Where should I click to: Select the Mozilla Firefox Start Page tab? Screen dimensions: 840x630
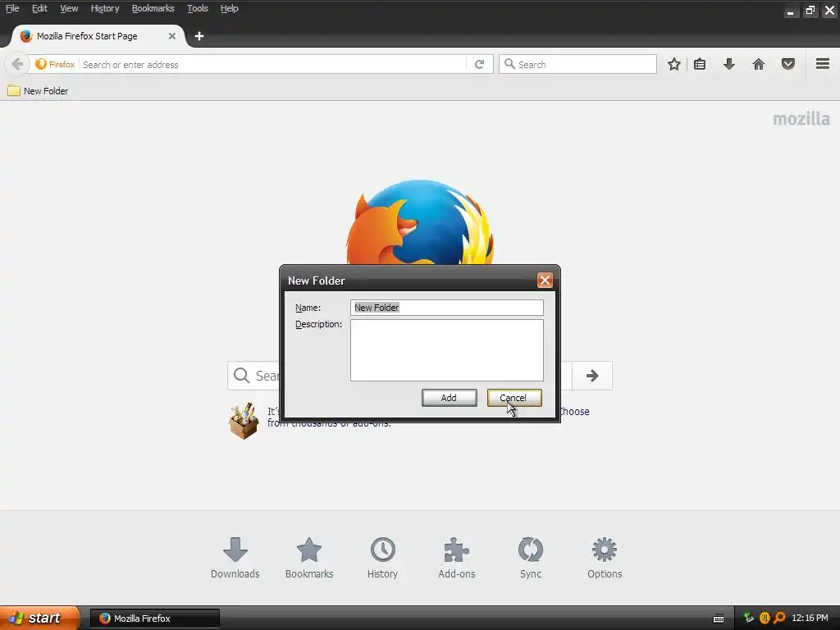tap(98, 36)
